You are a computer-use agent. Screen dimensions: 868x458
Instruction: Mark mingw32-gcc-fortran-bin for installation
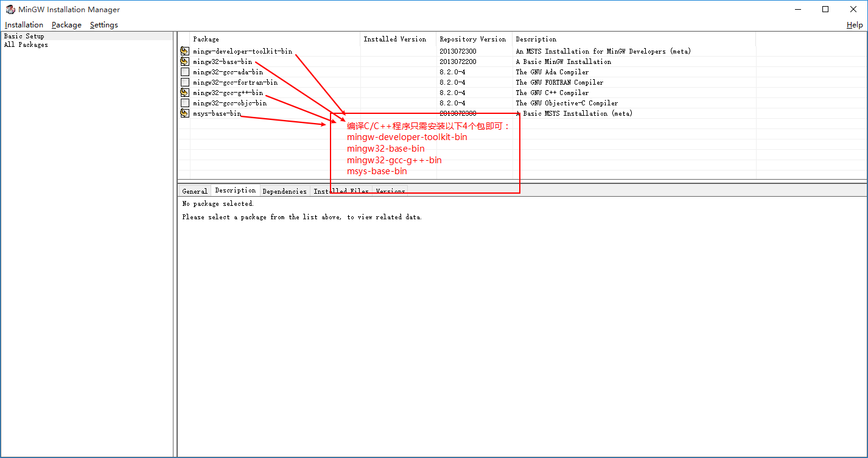184,82
